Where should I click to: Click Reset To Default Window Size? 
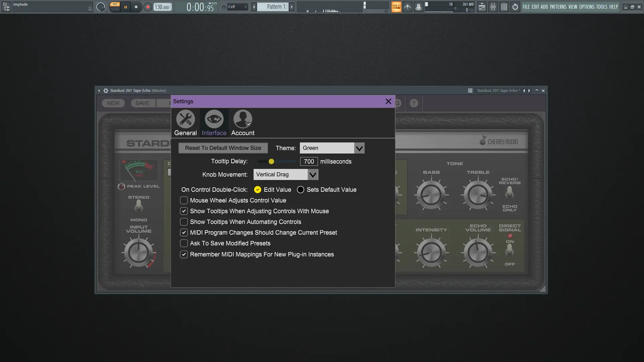(x=223, y=148)
